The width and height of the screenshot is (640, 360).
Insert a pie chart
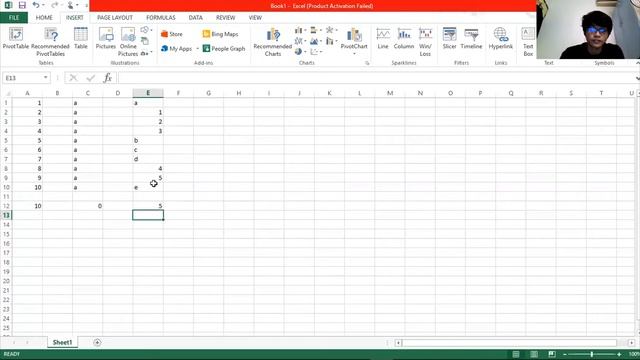coord(300,52)
